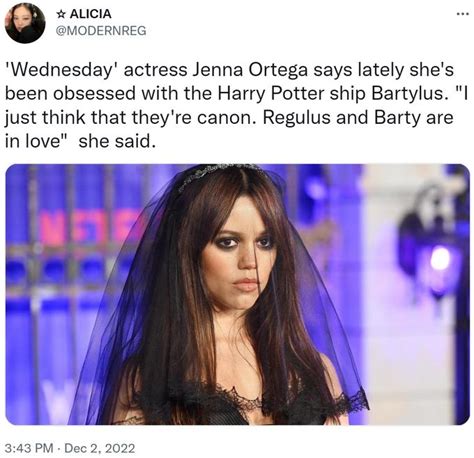Open the three-dot more options menu

click(x=460, y=14)
